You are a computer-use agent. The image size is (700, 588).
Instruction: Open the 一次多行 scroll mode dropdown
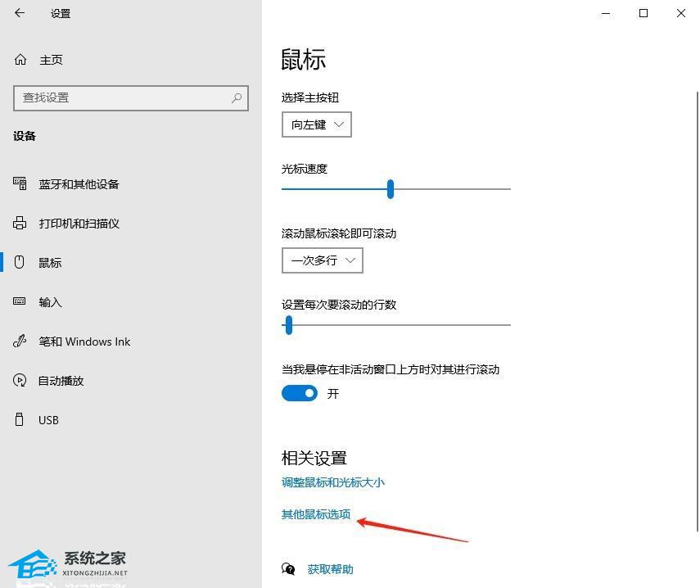click(323, 260)
